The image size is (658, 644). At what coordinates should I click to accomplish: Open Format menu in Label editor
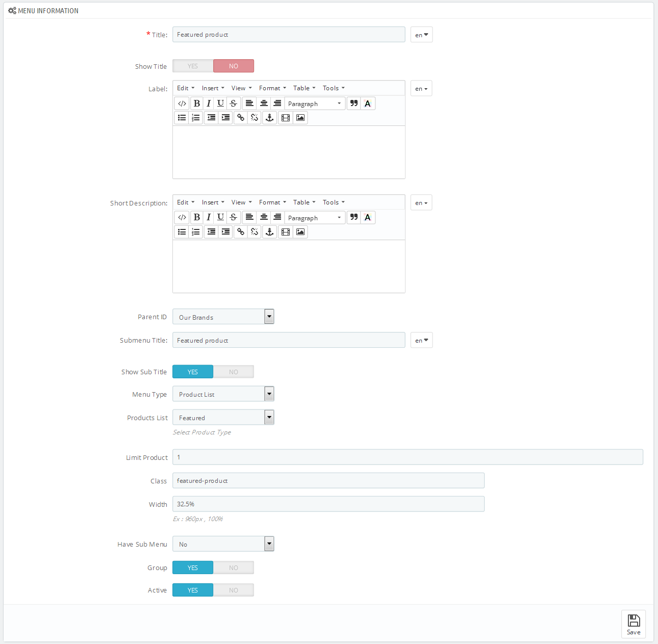coord(272,88)
